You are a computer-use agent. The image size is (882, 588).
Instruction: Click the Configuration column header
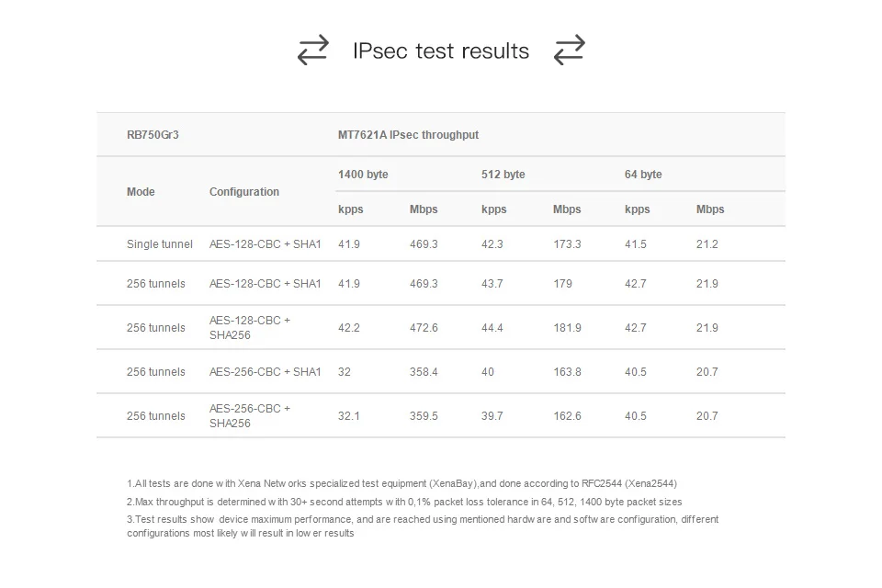[244, 192]
